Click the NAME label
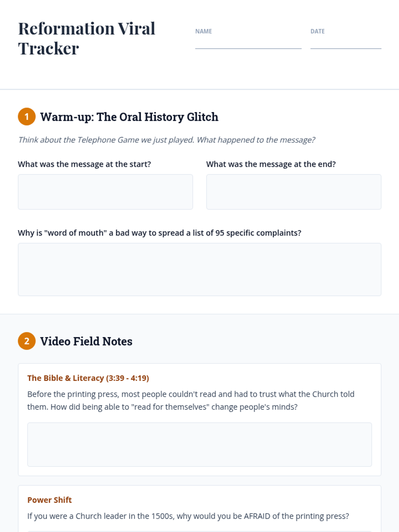Image resolution: width=399 pixels, height=532 pixels. [203, 31]
